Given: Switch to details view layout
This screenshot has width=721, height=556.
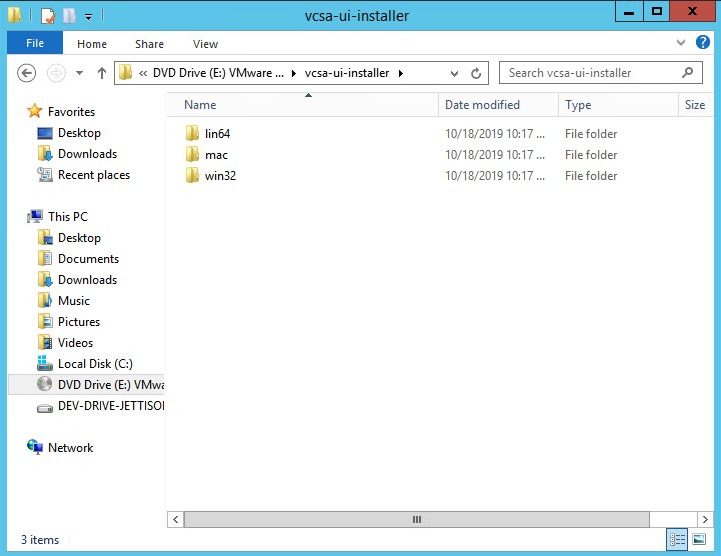Looking at the screenshot, I should [677, 539].
